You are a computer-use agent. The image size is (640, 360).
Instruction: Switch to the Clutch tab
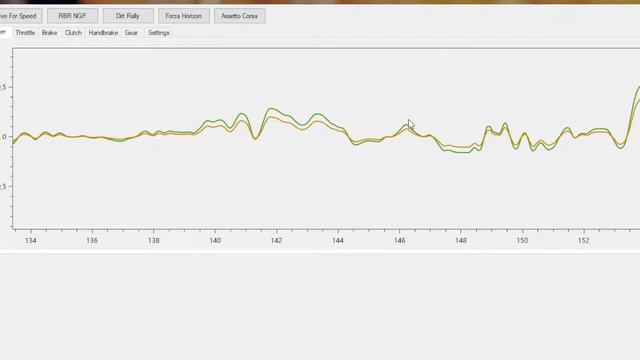click(73, 33)
